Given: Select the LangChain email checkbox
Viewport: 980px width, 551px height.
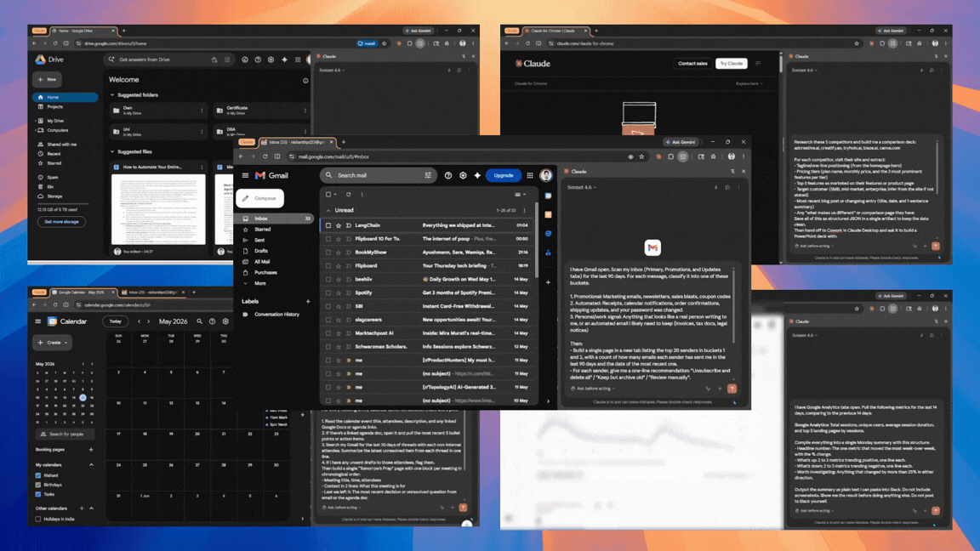Looking at the screenshot, I should pyautogui.click(x=328, y=225).
